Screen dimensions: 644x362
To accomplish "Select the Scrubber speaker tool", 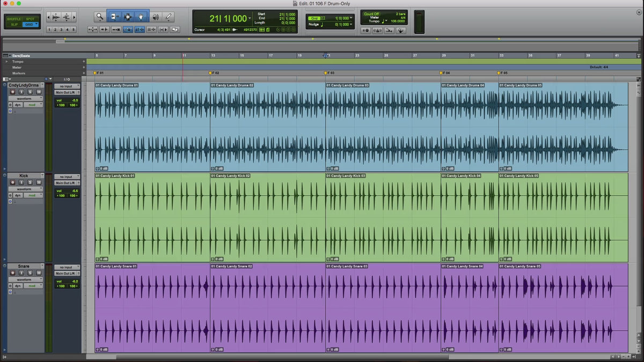I will pos(156,17).
